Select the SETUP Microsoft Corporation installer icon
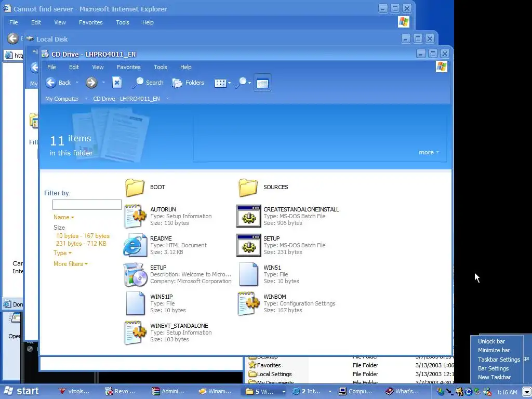 (136, 274)
